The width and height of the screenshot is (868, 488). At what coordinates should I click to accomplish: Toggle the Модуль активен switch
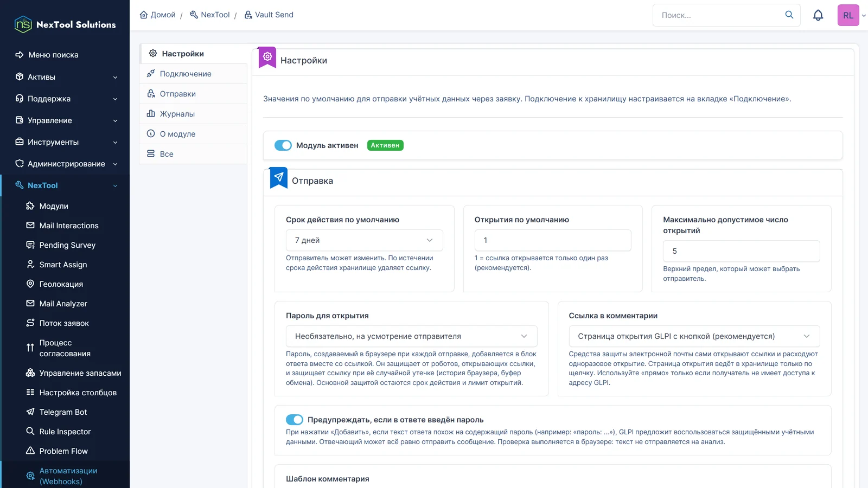[x=283, y=145]
